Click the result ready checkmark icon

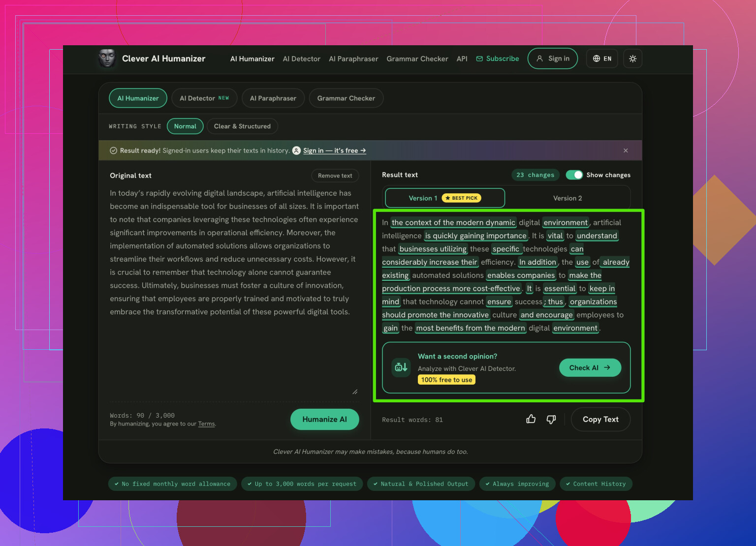click(x=113, y=151)
